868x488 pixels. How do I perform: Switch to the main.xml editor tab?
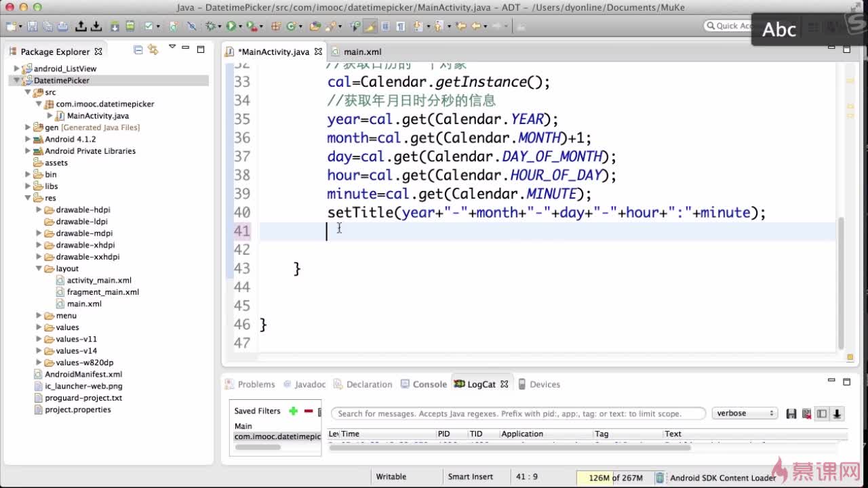click(357, 52)
